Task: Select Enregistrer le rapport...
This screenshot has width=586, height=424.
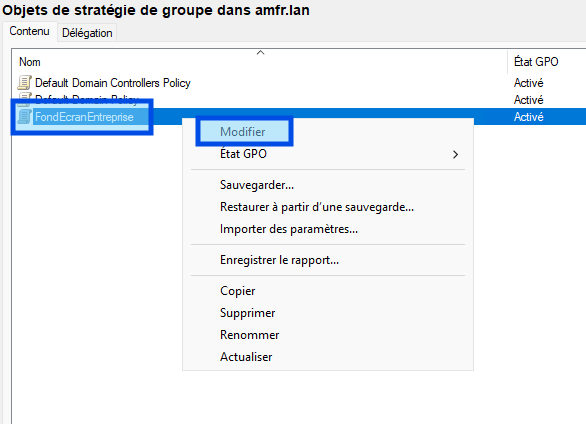Action: coord(280,260)
